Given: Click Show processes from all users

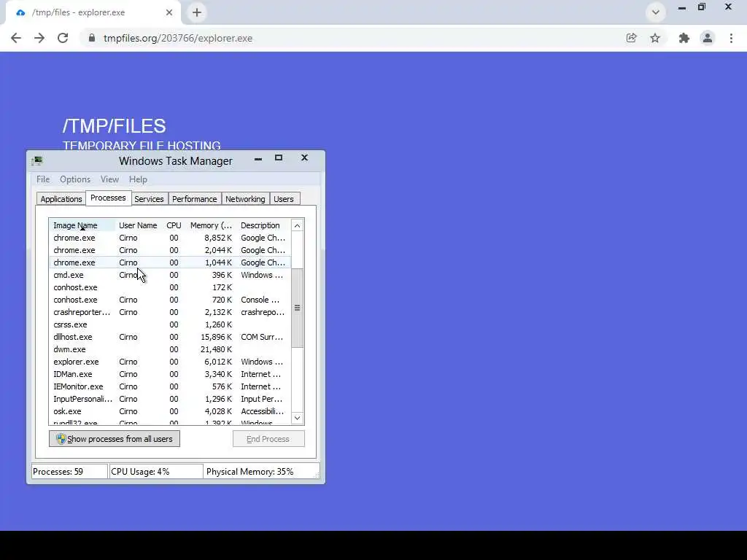Looking at the screenshot, I should click(x=115, y=439).
